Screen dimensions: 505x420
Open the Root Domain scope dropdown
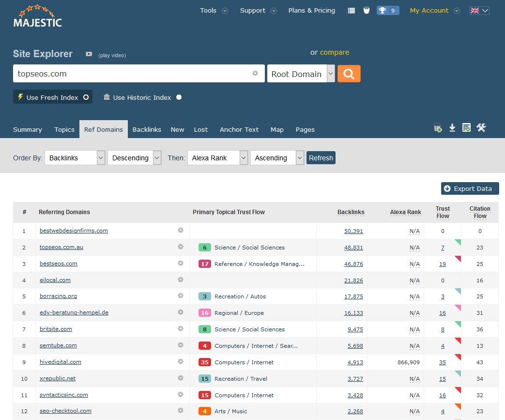point(301,74)
